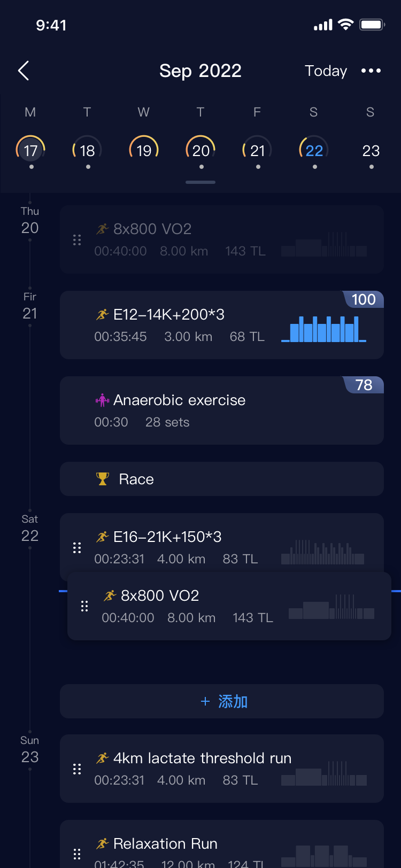This screenshot has height=868, width=401.
Task: Click the trophy icon on Race card
Action: 102,479
